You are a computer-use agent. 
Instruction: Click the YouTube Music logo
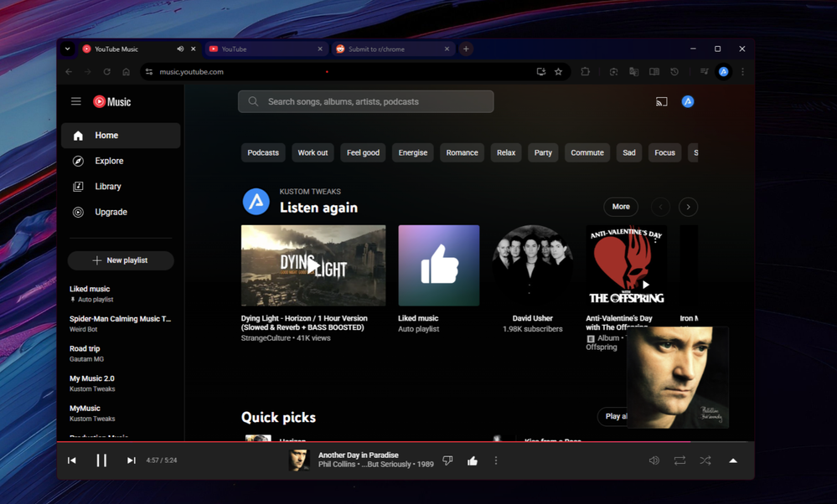(112, 101)
